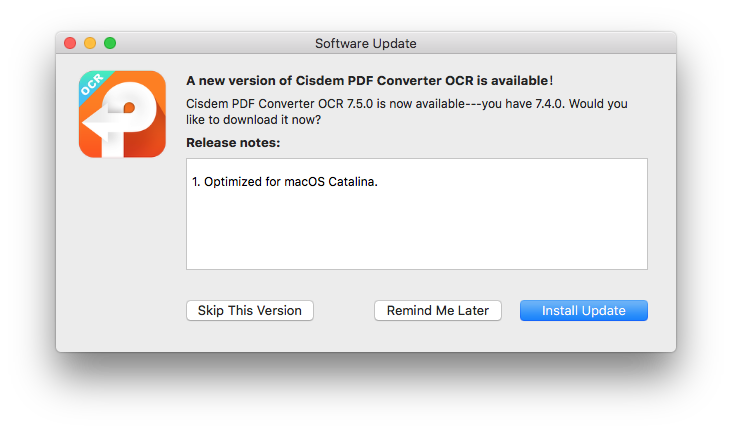Viewport: 732px width, 432px height.
Task: Close the Software Update window
Action: pos(70,43)
